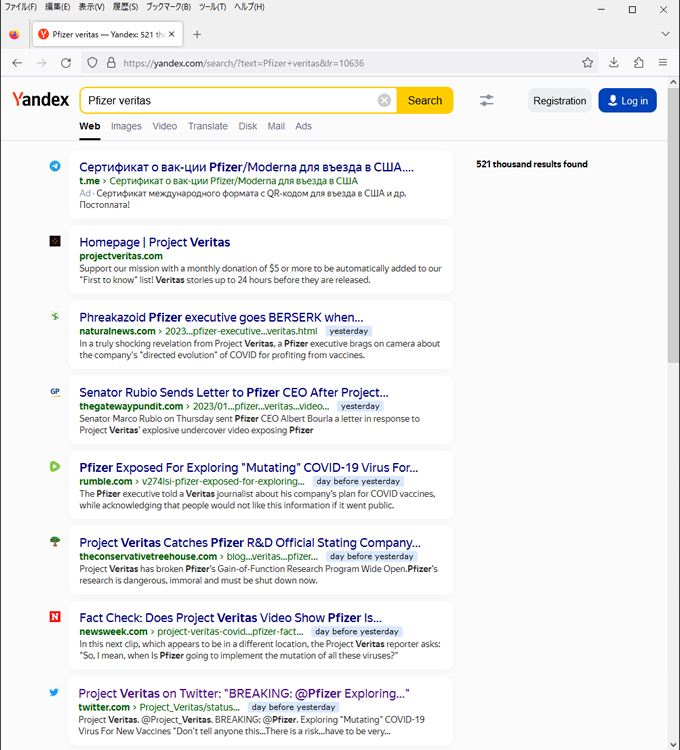Image resolution: width=680 pixels, height=750 pixels.
Task: Open Newsweek Fact Check result link
Action: coord(230,618)
